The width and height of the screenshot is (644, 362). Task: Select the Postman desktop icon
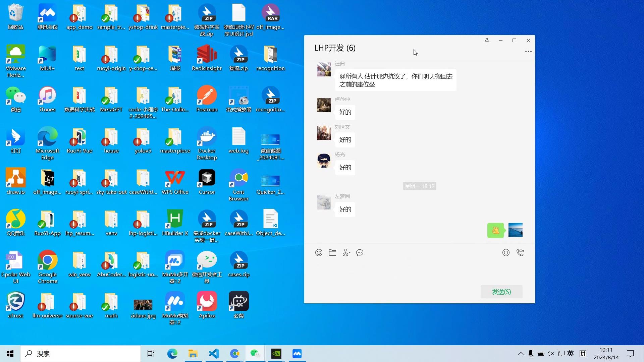point(207,99)
